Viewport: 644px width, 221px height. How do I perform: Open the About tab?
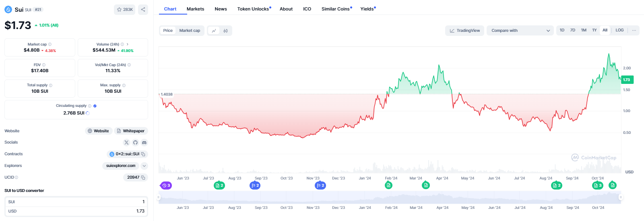point(286,9)
